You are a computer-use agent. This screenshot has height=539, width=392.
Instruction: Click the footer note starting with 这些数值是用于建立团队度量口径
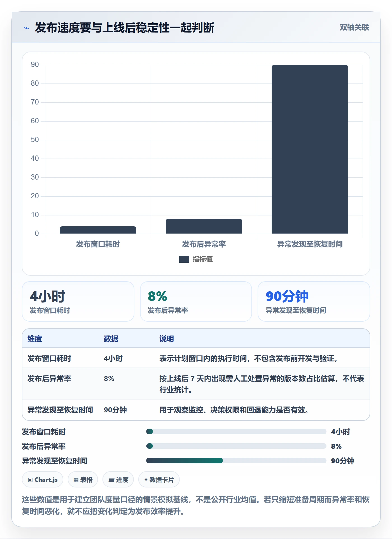[196, 505]
